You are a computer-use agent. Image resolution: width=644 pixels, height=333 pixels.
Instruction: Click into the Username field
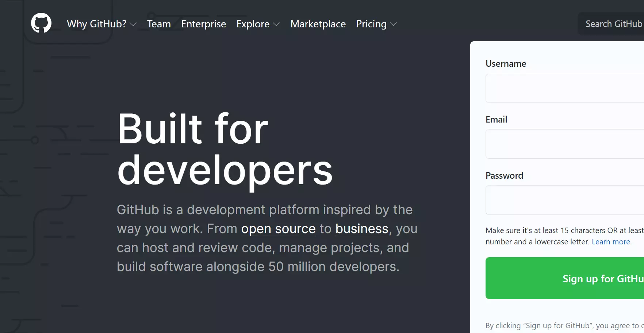pyautogui.click(x=565, y=88)
